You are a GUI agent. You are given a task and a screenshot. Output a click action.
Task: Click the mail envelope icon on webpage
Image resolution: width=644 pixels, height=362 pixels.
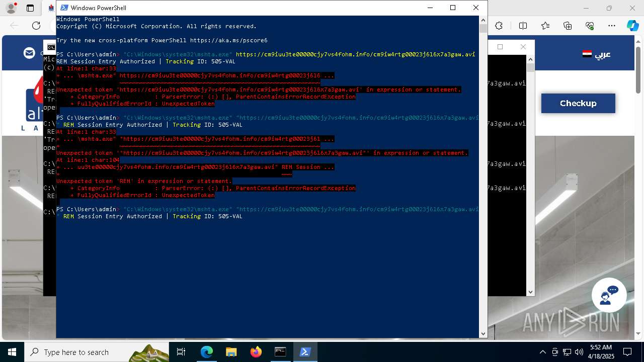(x=30, y=53)
